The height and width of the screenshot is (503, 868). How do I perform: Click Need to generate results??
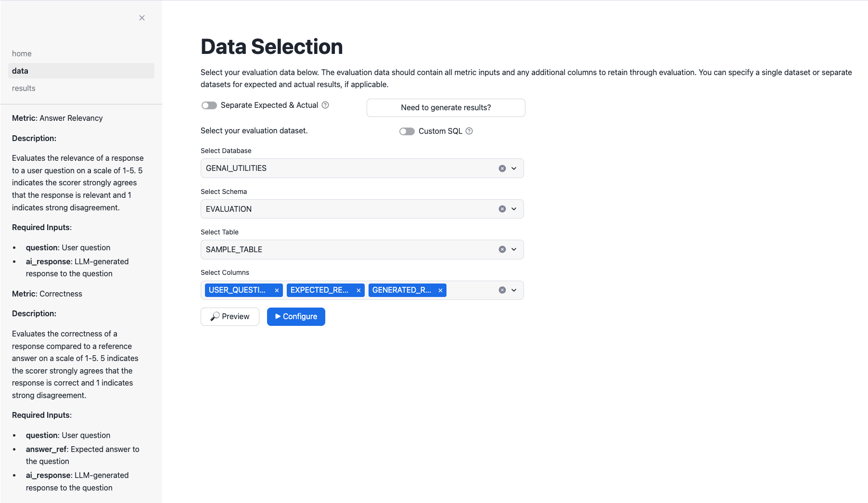[445, 107]
